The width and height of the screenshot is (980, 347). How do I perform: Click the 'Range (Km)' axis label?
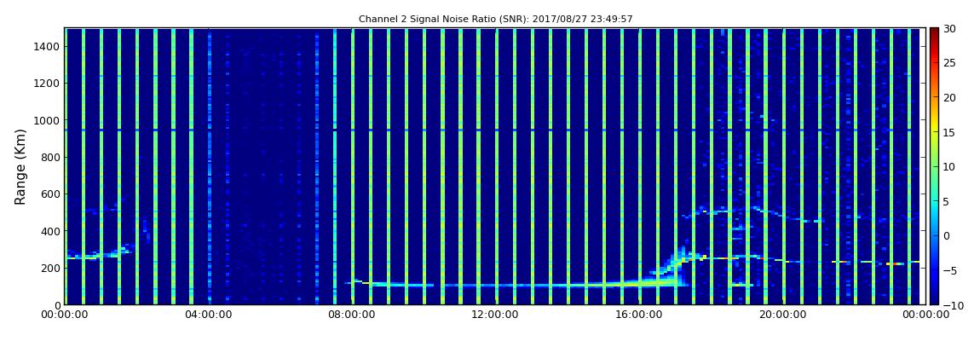tap(20, 166)
